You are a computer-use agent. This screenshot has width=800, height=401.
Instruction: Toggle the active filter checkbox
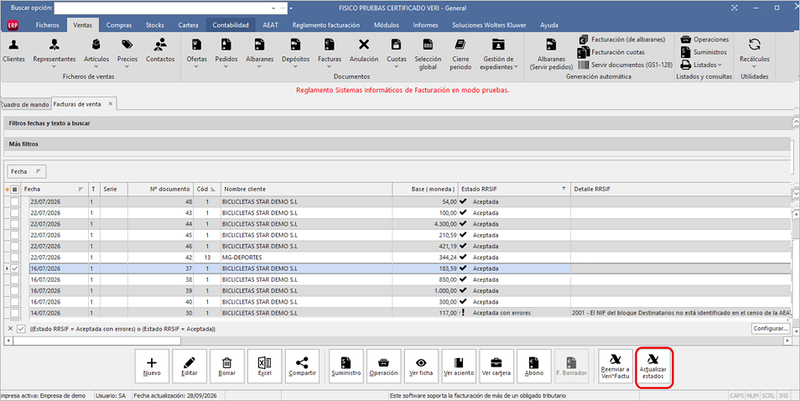pyautogui.click(x=21, y=329)
